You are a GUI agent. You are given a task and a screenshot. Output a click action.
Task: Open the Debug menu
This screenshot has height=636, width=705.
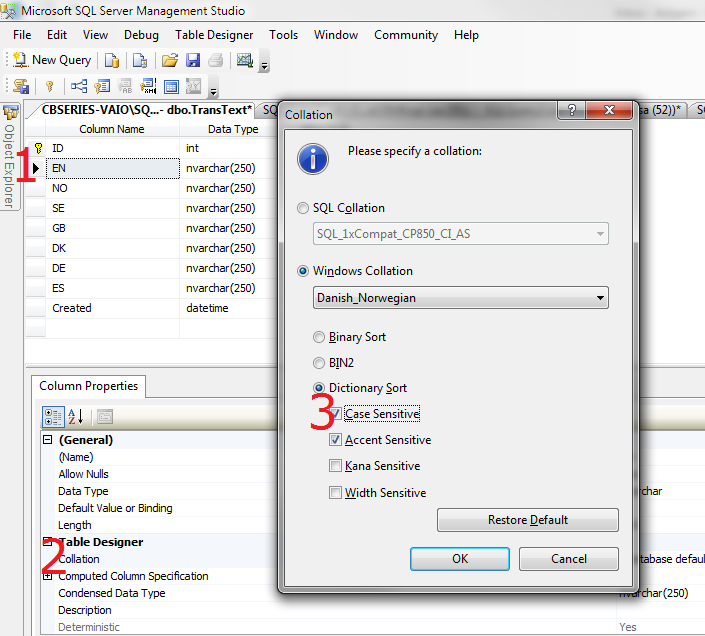click(141, 35)
